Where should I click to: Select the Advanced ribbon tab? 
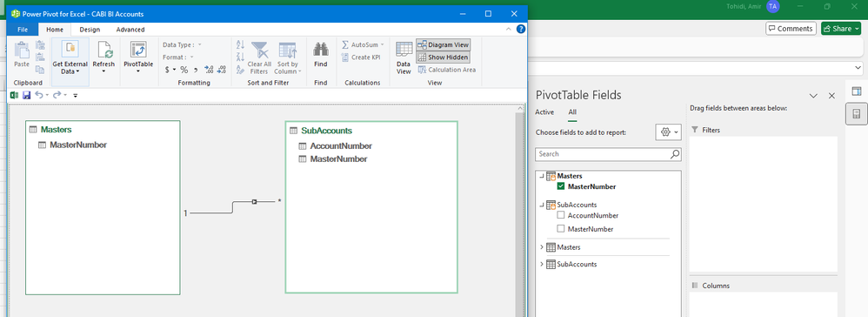(130, 30)
